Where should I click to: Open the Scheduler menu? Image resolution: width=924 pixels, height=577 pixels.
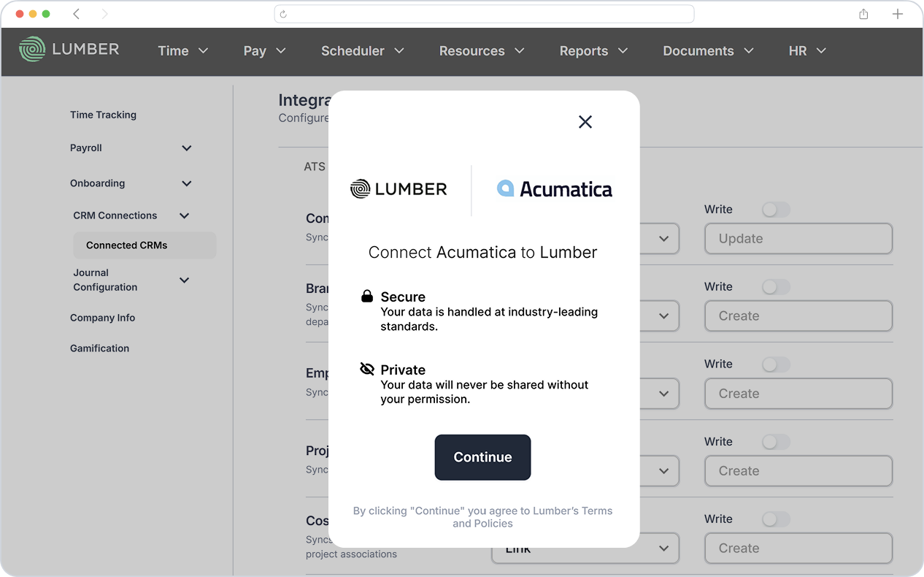click(363, 51)
